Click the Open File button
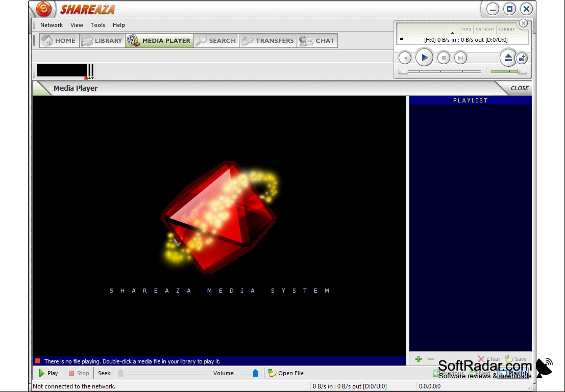 pos(286,373)
